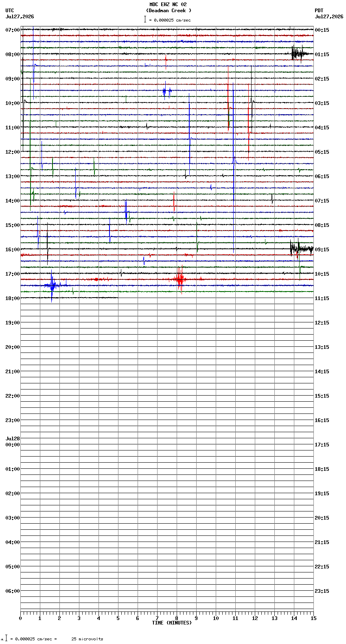Screen dimensions: 346x644
Task: Click the 'UTC' label at top left
Action: 10,11
